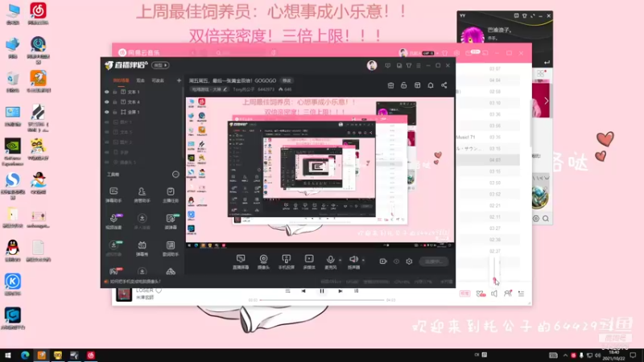Screen dimensions: 644x362
Task: Click the streamer avatar in 直播伴侣
Action: 372,65
